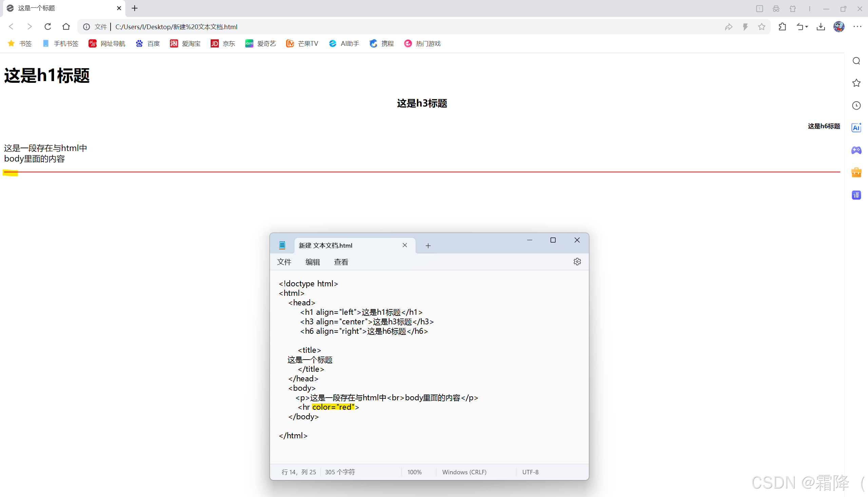Open Notepad 文件 menu
868x497 pixels.
(x=284, y=262)
